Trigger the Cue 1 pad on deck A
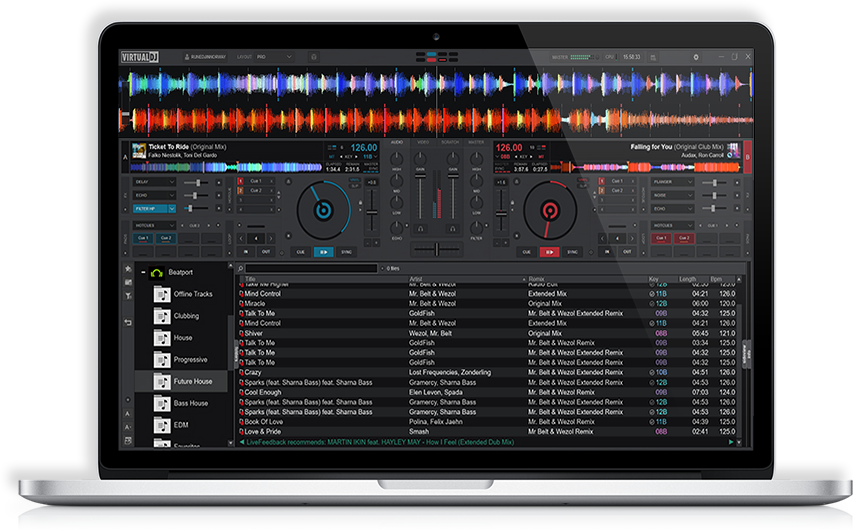Screen dimensions: 853x531 tap(143, 238)
